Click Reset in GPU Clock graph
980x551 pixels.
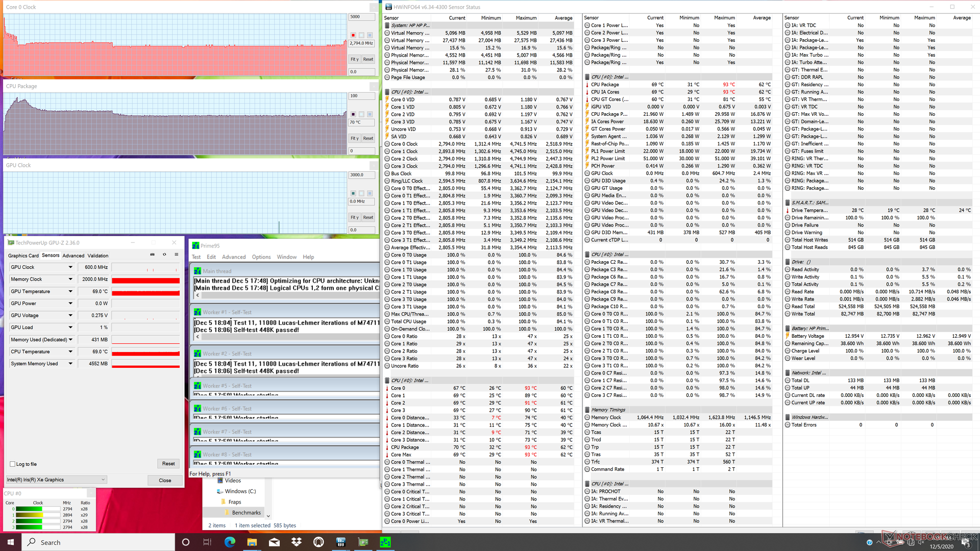click(368, 217)
